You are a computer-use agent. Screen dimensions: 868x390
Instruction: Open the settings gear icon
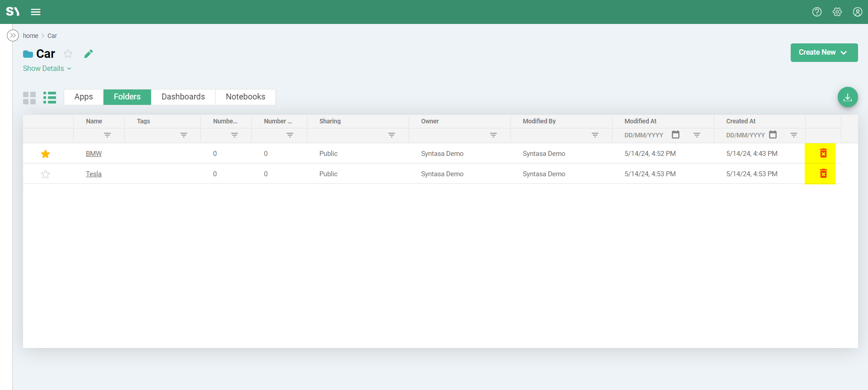tap(837, 12)
